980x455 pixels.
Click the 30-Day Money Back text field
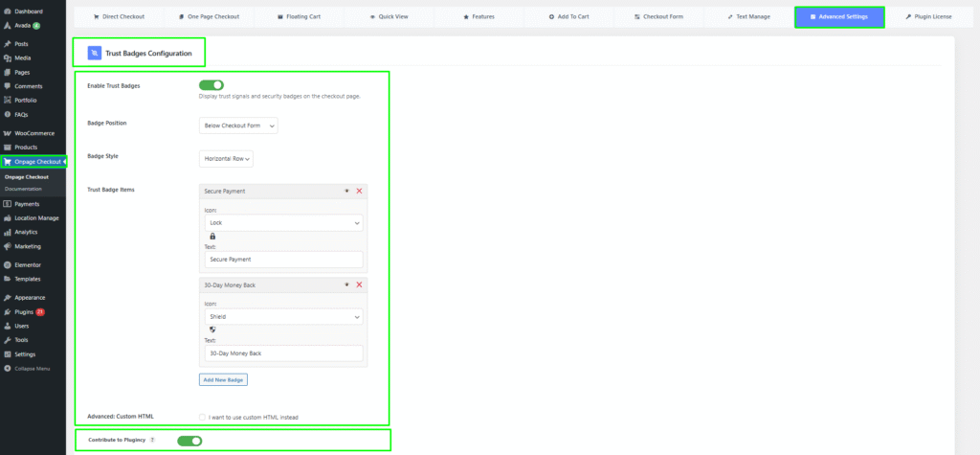(281, 353)
